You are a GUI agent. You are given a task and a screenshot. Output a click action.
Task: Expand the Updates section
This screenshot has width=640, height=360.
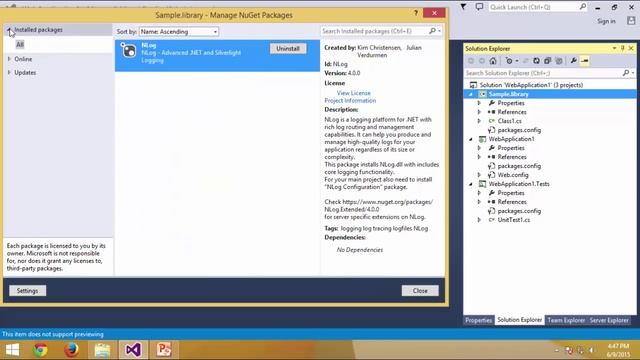pyautogui.click(x=9, y=73)
